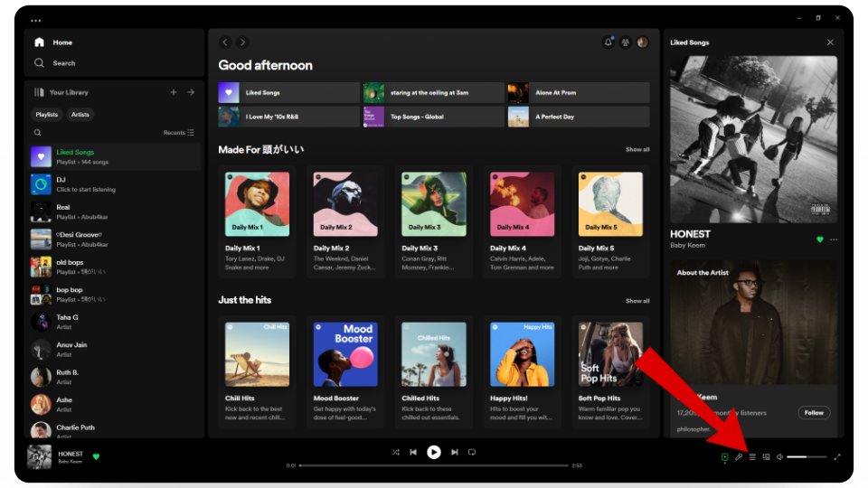Screen dimensions: 868x488
Task: Open the A Perfect Day tile
Action: pyautogui.click(x=579, y=117)
